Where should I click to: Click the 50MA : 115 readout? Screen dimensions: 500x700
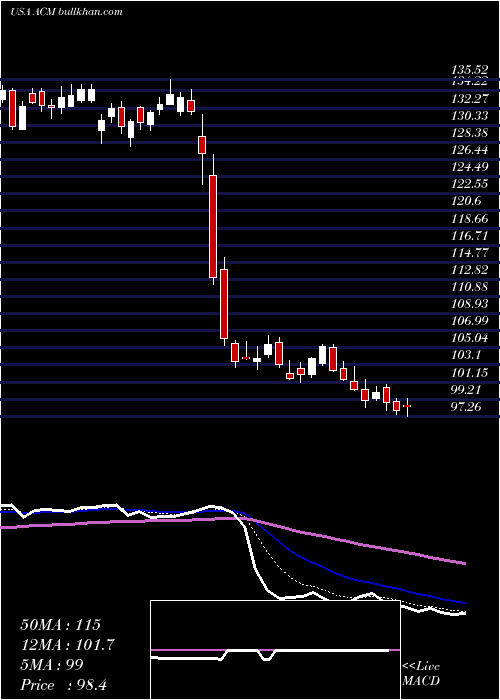[x=61, y=625]
